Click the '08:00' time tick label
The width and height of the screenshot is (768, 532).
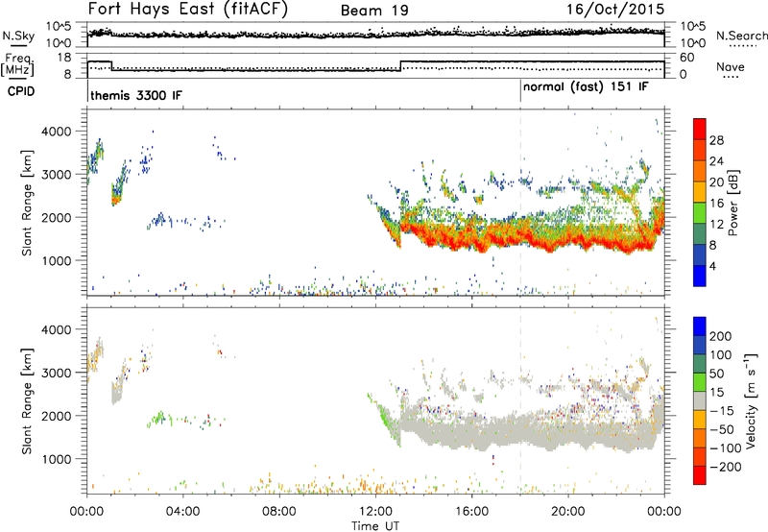(279, 512)
